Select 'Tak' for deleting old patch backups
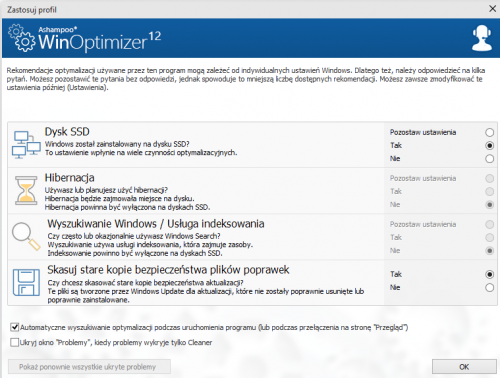500x378 pixels. (489, 274)
